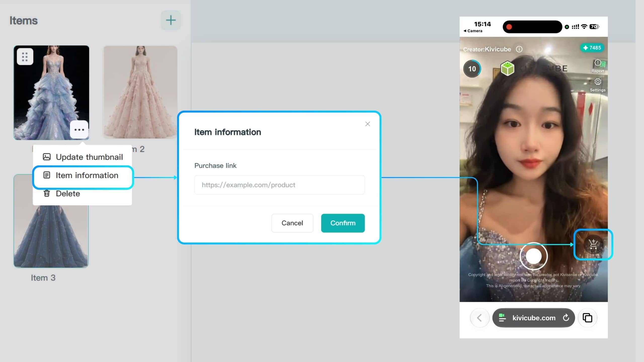644x362 pixels.
Task: Tap the red recording indicator in the Dynamic Island
Action: click(x=509, y=27)
